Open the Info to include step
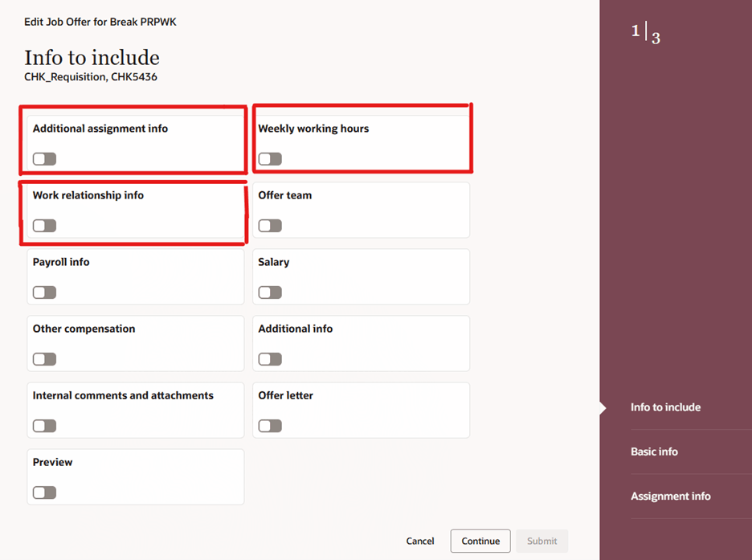Screen dimensions: 752x560 tap(666, 407)
